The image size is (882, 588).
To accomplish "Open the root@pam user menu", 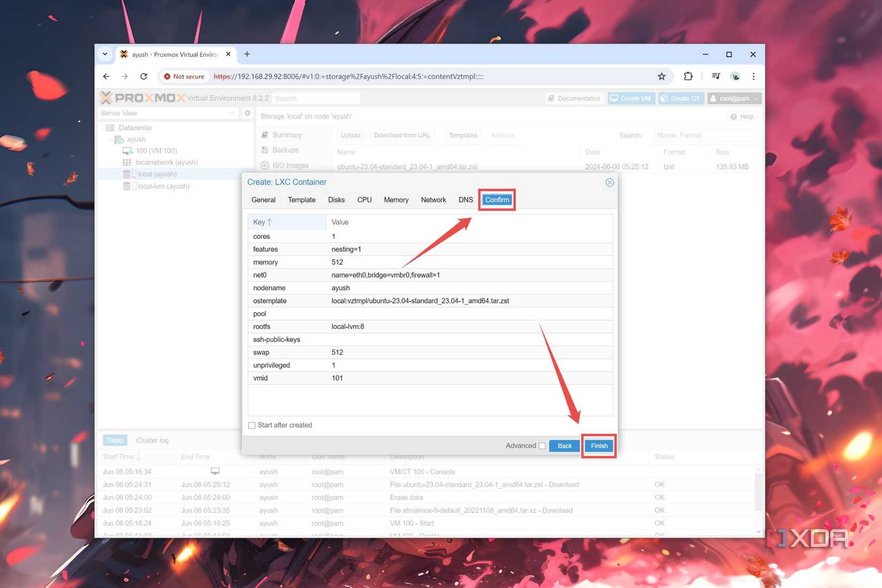I will (734, 98).
